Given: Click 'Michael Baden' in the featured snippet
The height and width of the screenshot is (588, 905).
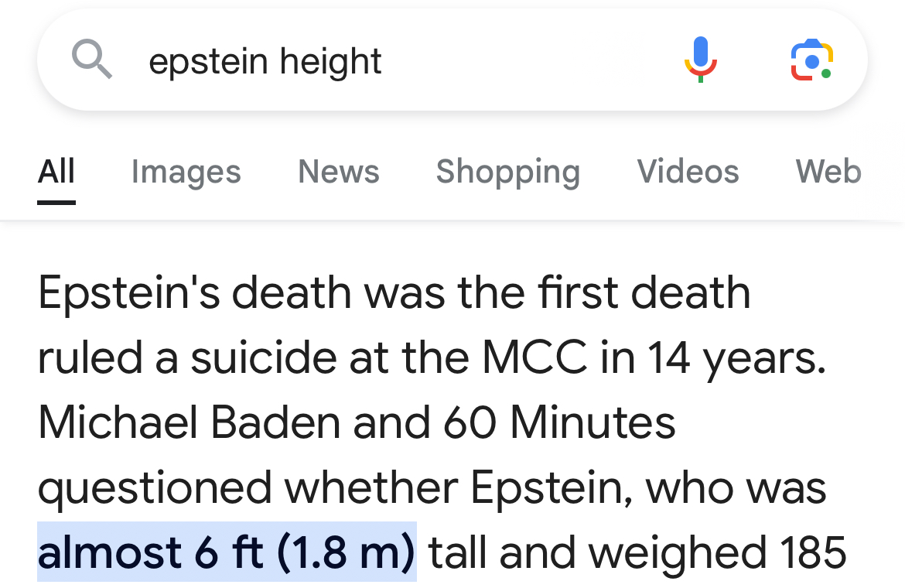Looking at the screenshot, I should click(190, 422).
